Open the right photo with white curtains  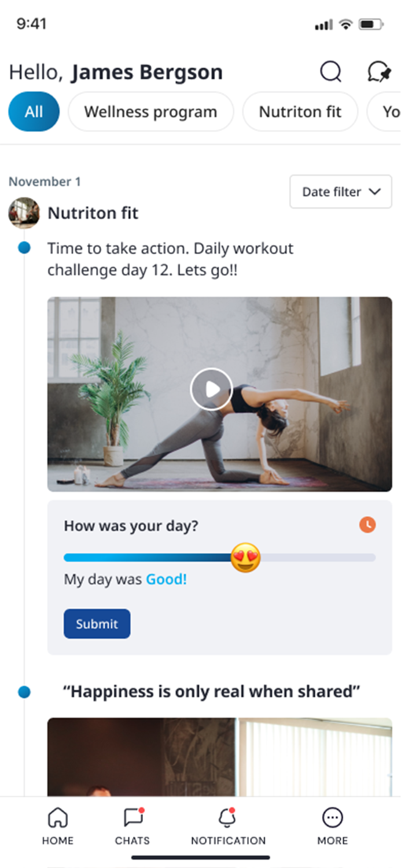click(x=315, y=757)
